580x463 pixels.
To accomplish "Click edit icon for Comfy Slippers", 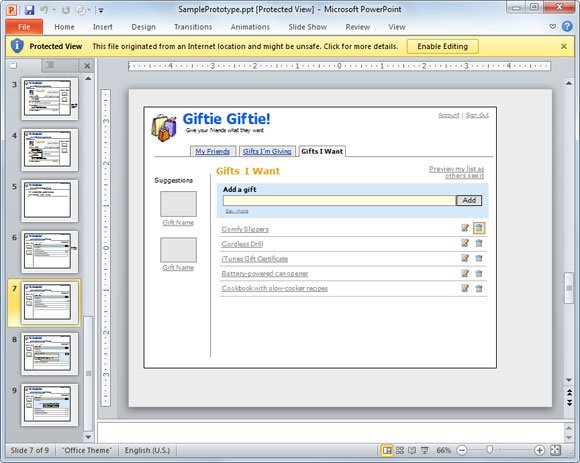I will pos(465,228).
